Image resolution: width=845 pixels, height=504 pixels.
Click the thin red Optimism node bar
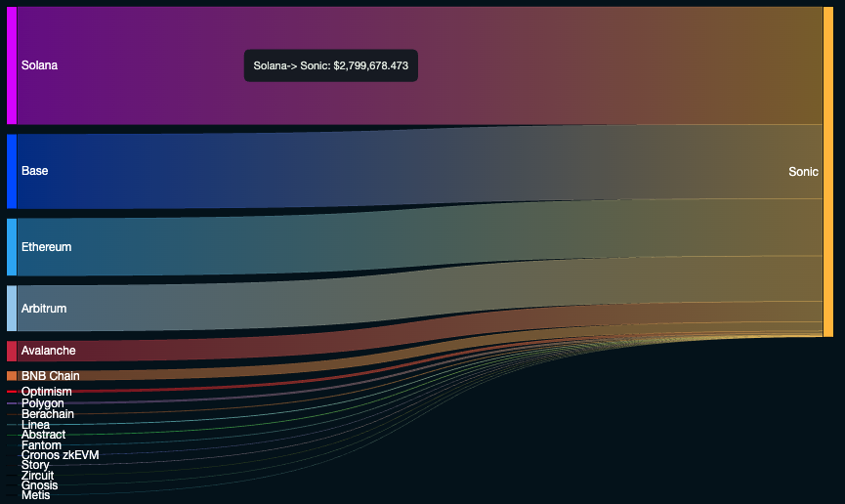12,392
